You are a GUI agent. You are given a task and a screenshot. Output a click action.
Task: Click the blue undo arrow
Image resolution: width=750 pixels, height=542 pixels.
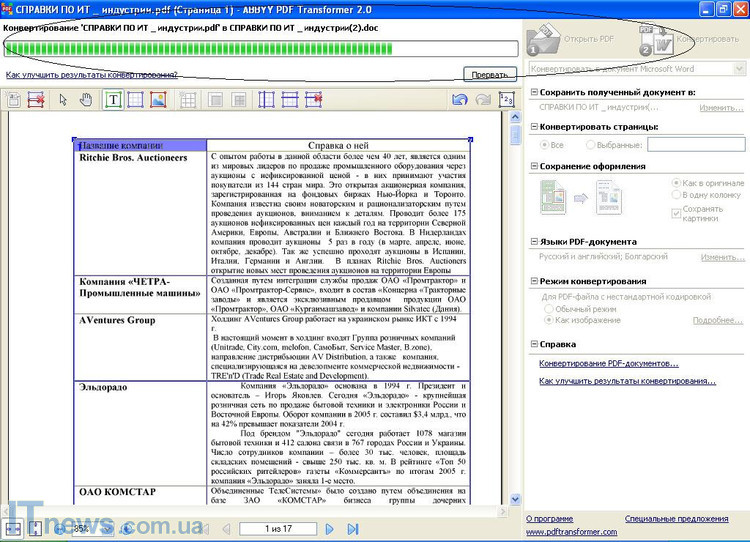tap(460, 100)
